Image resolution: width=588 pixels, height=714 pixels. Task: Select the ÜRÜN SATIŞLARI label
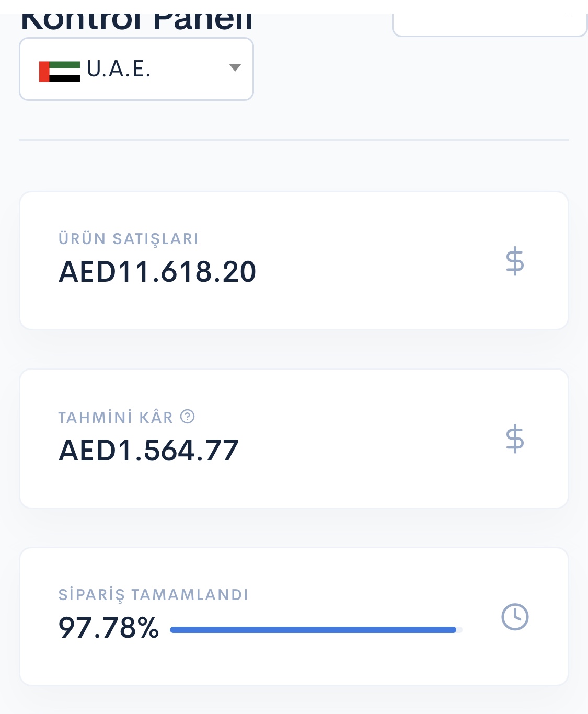(x=129, y=239)
